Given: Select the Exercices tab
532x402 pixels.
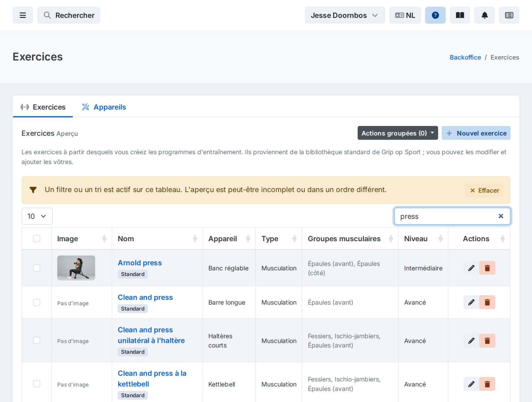Looking at the screenshot, I should pos(43,107).
